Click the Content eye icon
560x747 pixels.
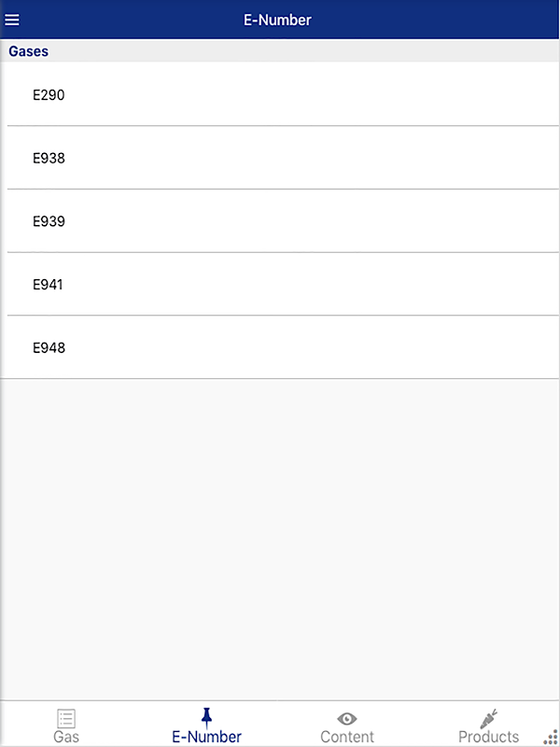coord(347,718)
